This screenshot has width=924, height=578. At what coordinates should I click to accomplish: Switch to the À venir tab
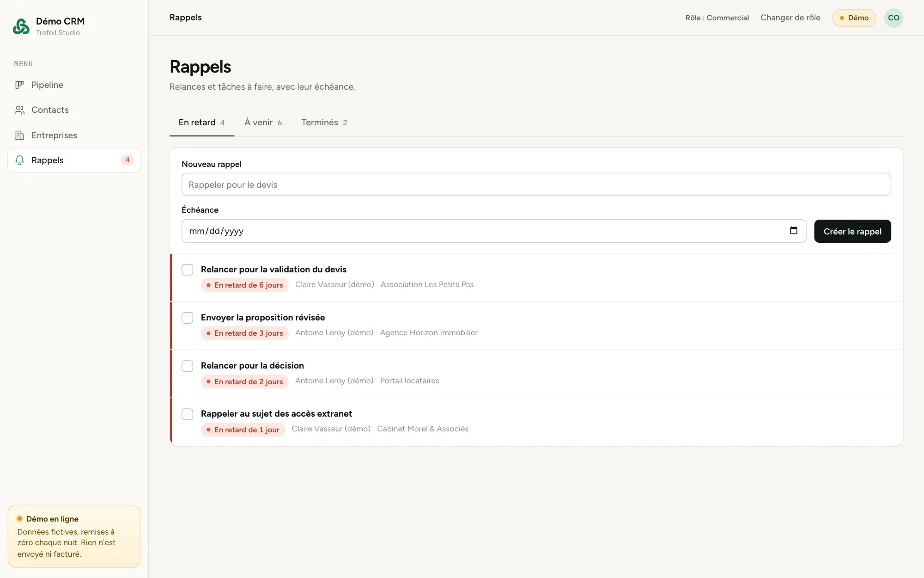[x=263, y=123]
